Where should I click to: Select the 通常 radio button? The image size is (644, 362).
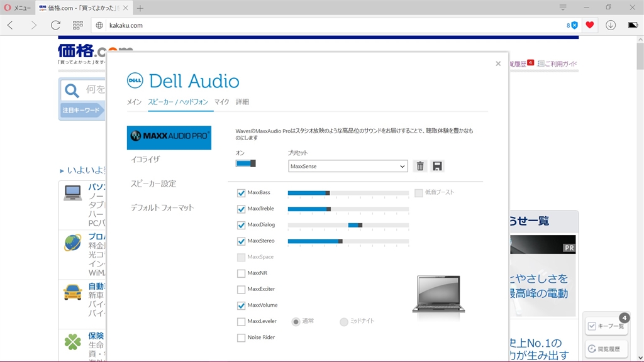click(x=296, y=322)
